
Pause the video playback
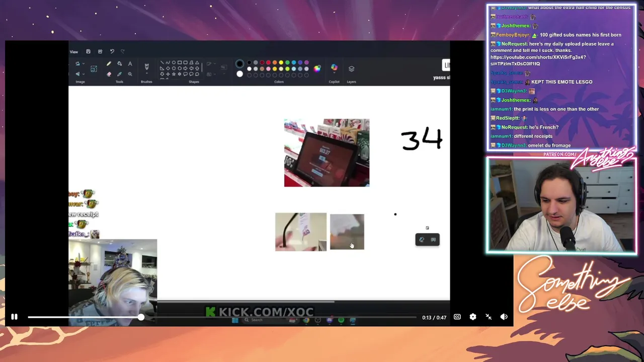[14, 317]
